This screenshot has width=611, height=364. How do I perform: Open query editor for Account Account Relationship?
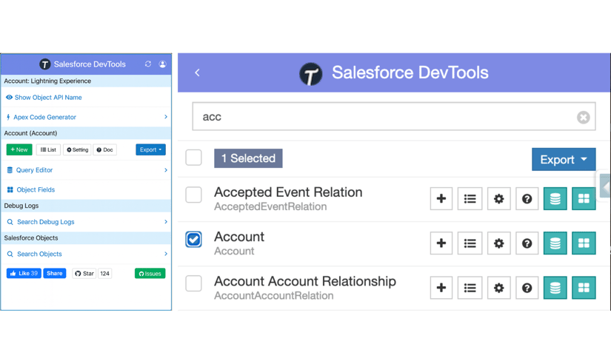555,288
